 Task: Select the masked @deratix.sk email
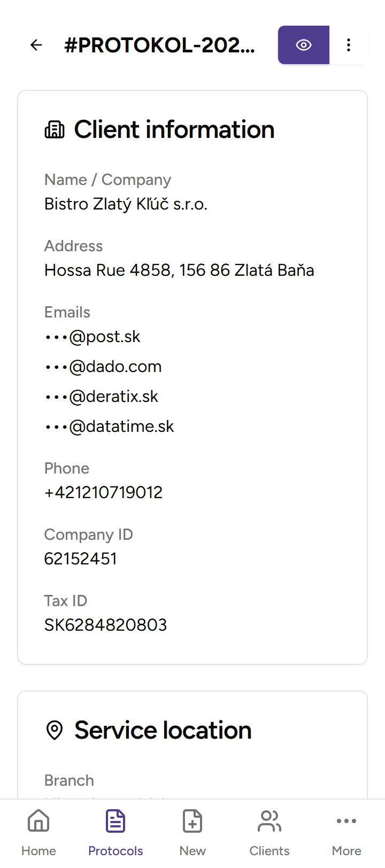[x=102, y=397]
